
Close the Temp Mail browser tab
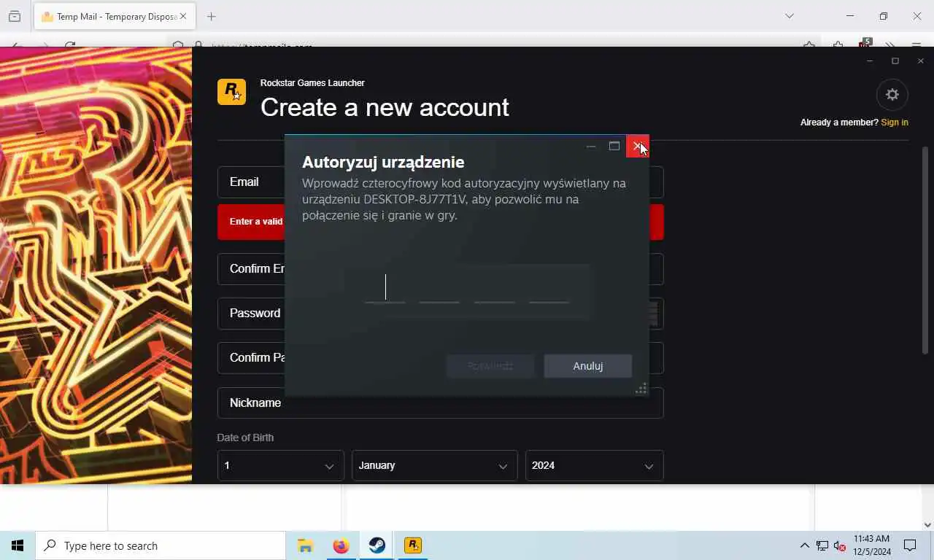click(183, 16)
